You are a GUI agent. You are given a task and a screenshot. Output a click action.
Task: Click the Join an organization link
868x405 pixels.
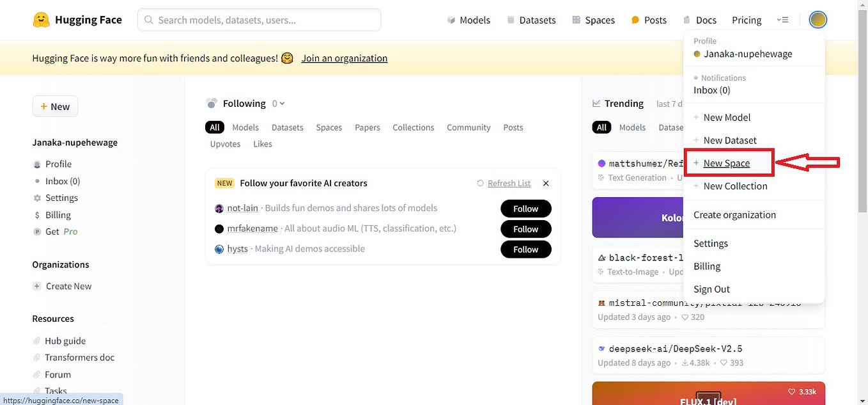pyautogui.click(x=344, y=58)
